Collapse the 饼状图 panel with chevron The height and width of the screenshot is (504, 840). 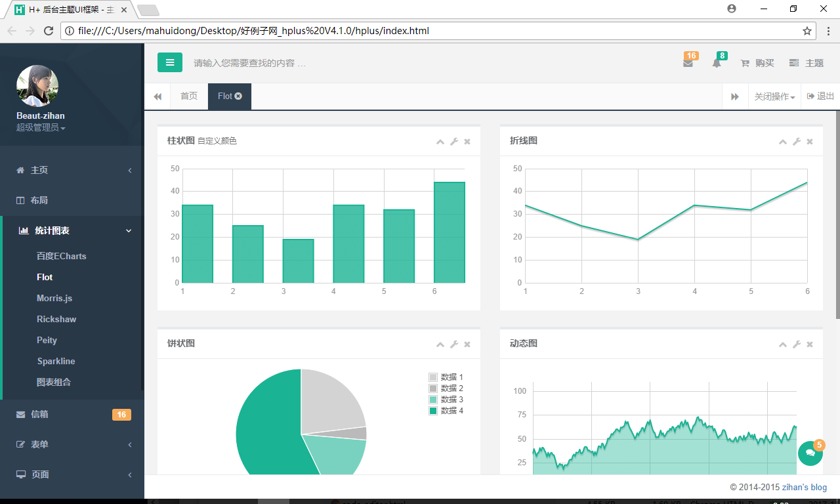pyautogui.click(x=440, y=345)
